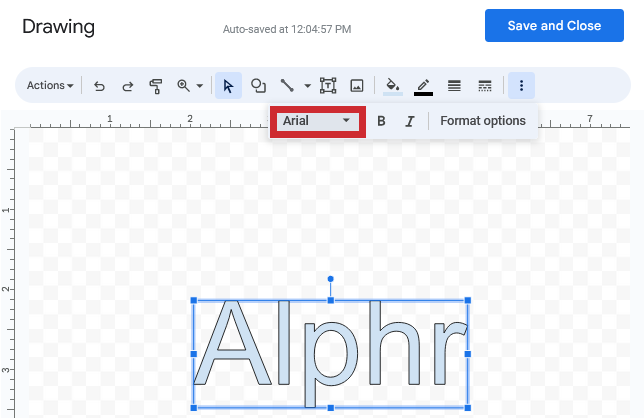Select the Alphr word art

coord(331,354)
